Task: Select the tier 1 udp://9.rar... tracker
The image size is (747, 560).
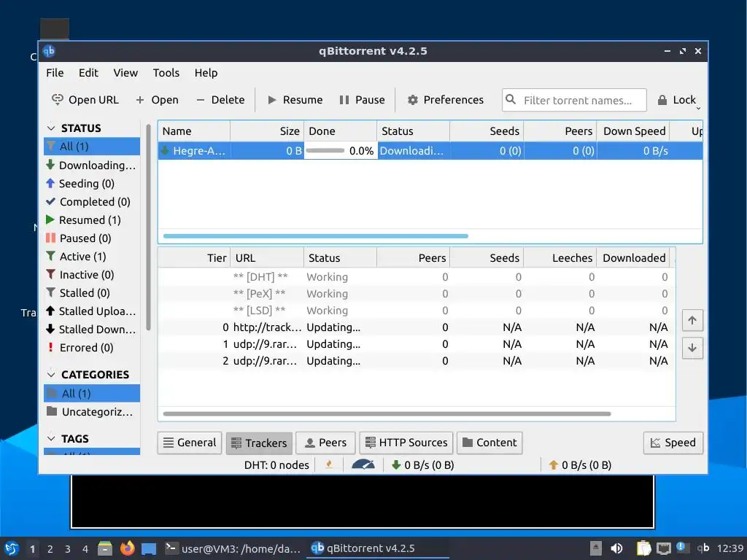Action: 417,344
